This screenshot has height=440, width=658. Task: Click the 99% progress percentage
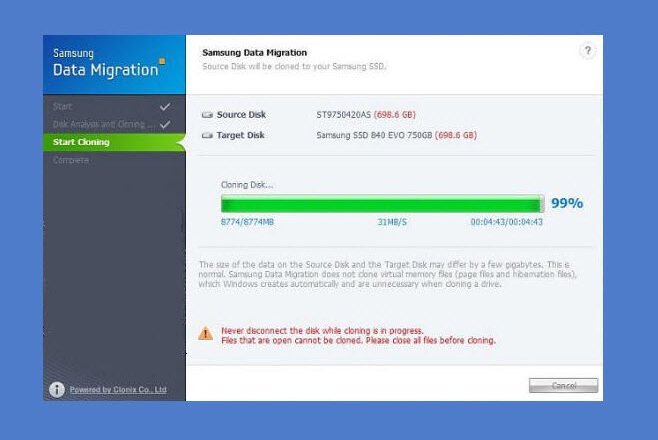tap(567, 203)
